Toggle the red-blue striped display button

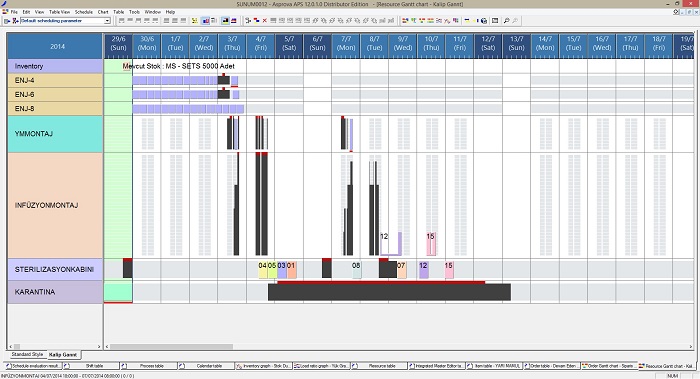tap(233, 21)
